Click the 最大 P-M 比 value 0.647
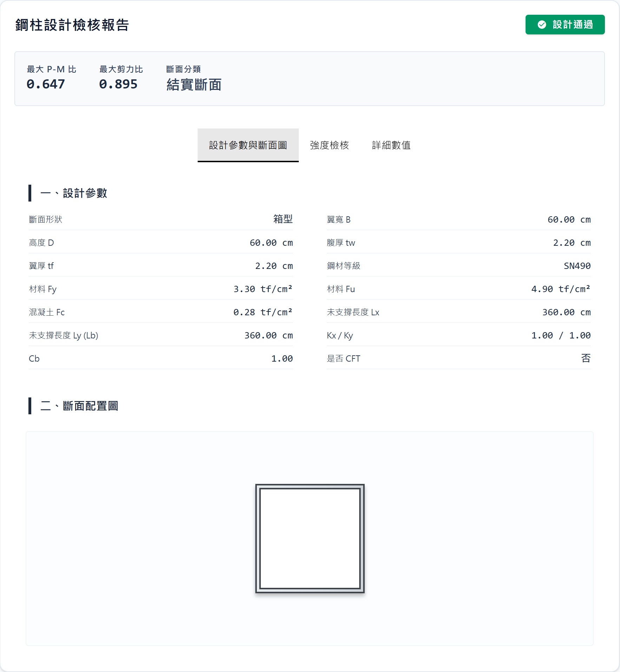The height and width of the screenshot is (672, 620). 46,84
